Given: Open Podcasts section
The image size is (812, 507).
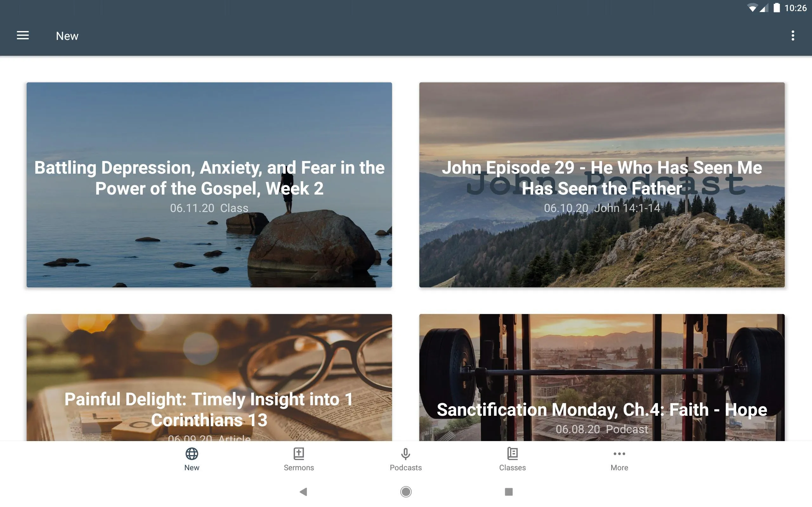Looking at the screenshot, I should click(406, 459).
